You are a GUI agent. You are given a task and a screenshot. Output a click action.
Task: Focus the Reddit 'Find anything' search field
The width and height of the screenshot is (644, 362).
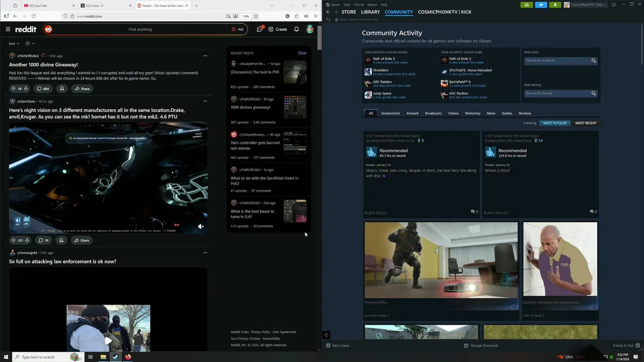click(x=140, y=29)
